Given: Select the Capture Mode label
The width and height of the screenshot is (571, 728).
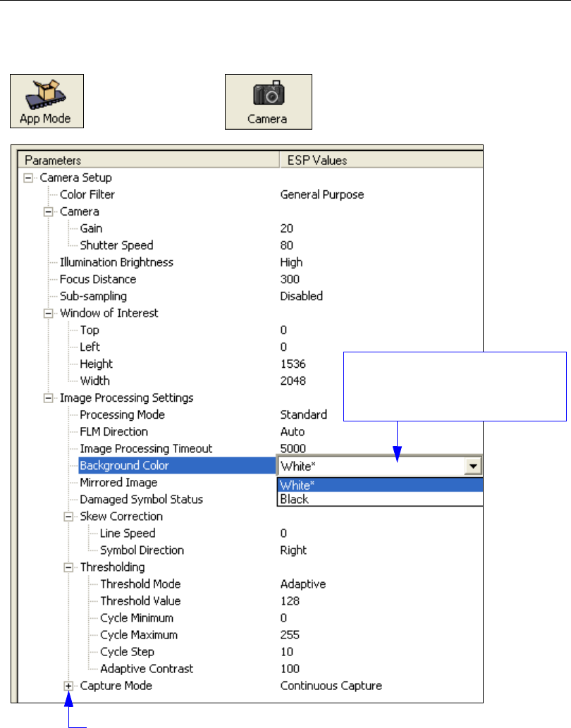Looking at the screenshot, I should (x=116, y=686).
